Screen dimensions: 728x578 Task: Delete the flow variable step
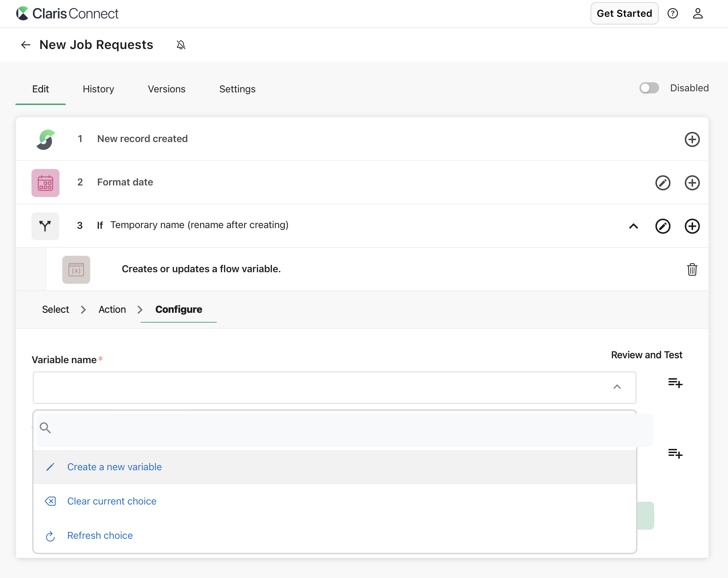(693, 269)
